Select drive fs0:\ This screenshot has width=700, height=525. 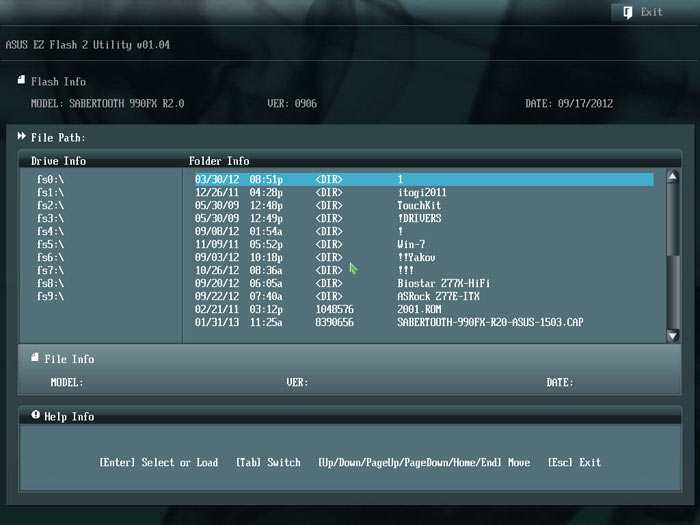(x=50, y=179)
